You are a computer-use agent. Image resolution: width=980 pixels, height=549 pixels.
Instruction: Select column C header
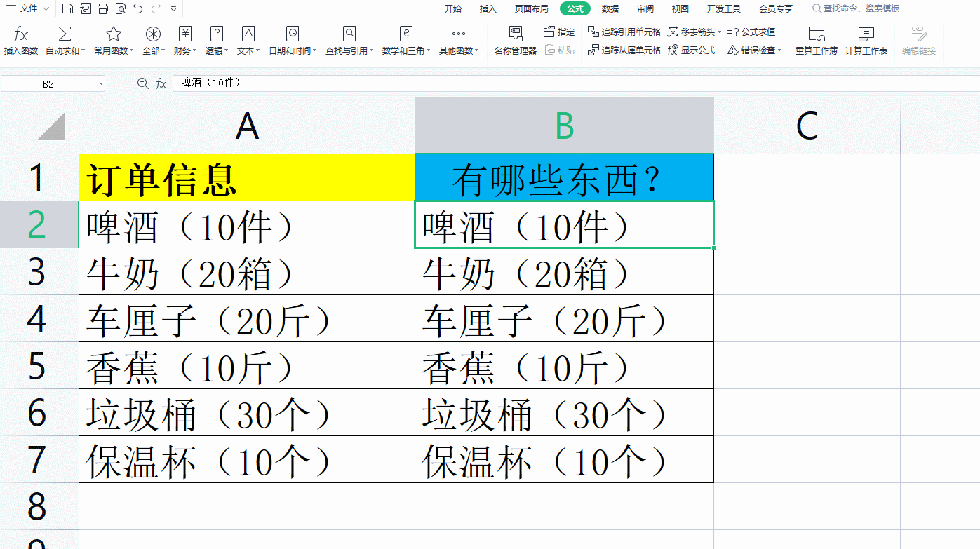coord(807,126)
